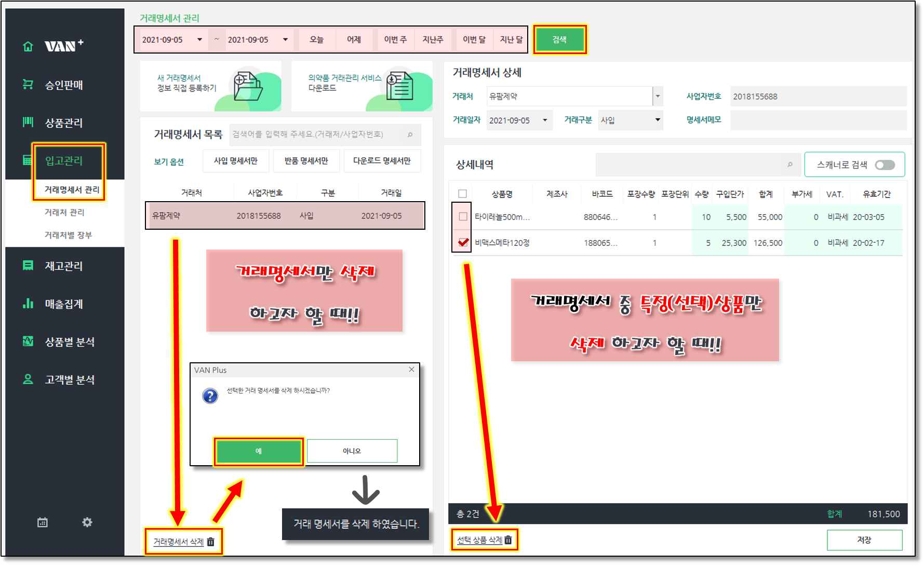Click the trash icon beside 선택 상품 삭제
This screenshot has width=924, height=565.
(x=508, y=540)
